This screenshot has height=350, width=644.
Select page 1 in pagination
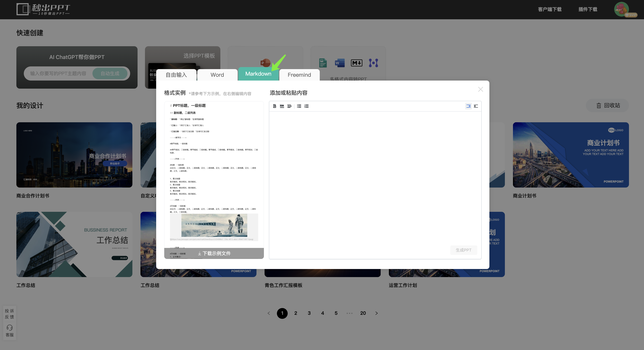[x=282, y=313]
